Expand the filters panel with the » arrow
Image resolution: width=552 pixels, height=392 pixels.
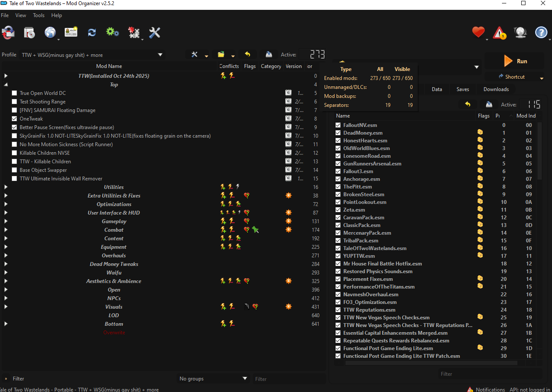point(6,379)
